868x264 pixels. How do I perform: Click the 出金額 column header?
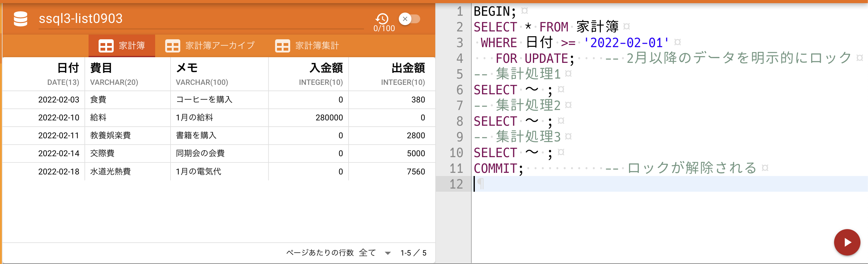(x=392, y=74)
